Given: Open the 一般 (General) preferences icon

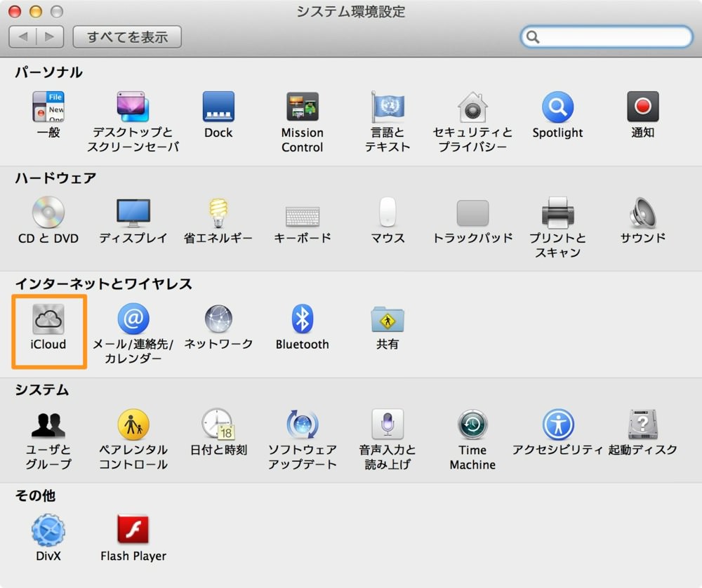Looking at the screenshot, I should [48, 107].
